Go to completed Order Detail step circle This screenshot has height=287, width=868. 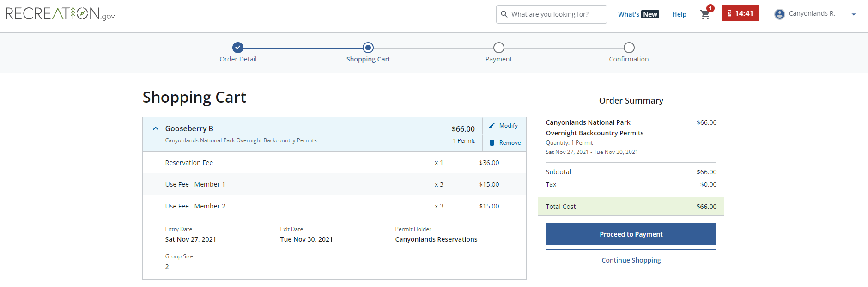point(238,48)
